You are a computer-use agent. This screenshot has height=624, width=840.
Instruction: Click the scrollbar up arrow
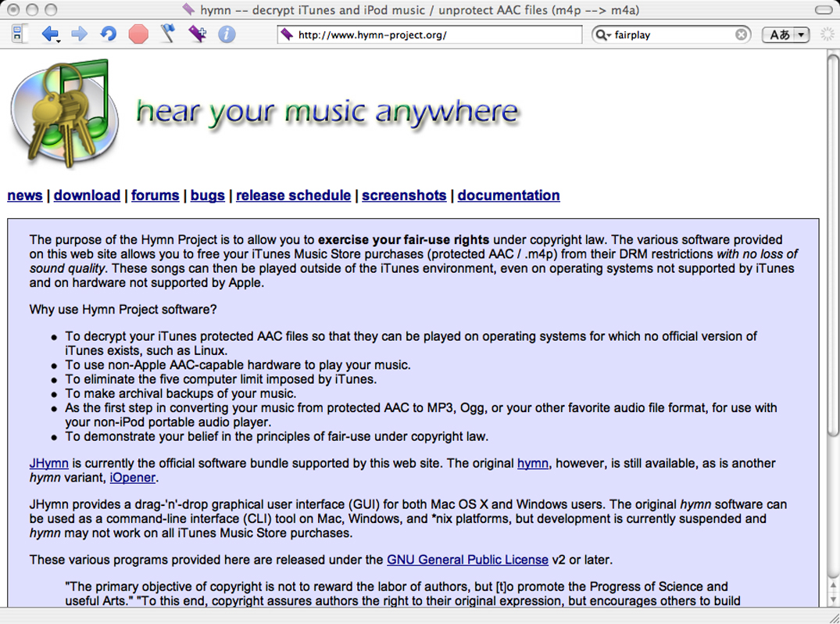[833, 586]
